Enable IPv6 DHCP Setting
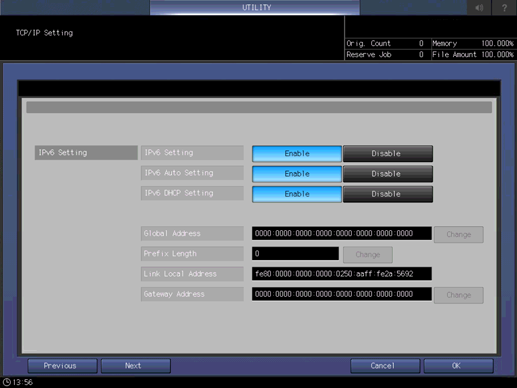The image size is (517, 388). 297,194
